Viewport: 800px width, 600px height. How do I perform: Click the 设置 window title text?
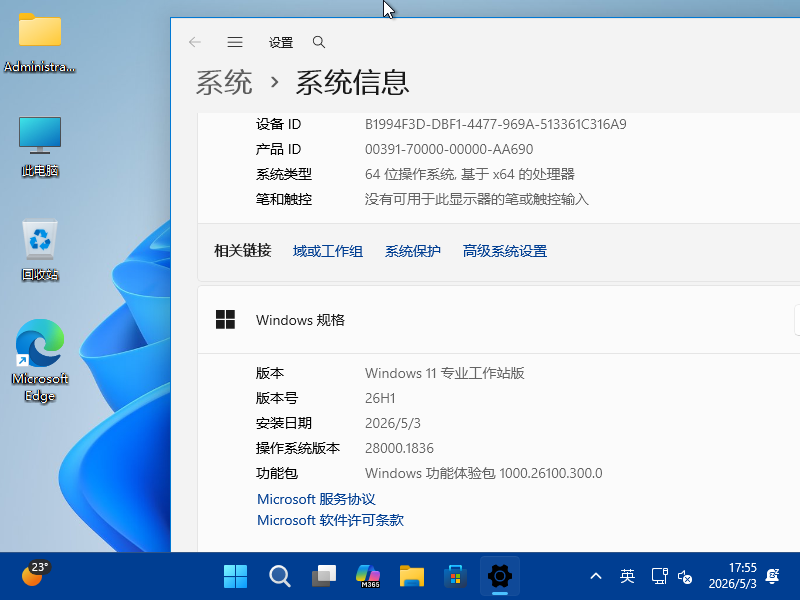pos(281,42)
